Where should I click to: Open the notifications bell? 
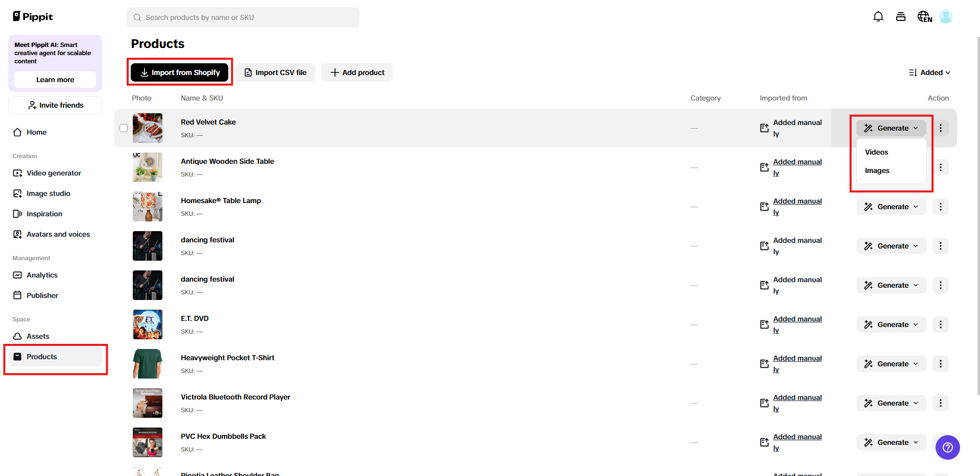click(x=878, y=16)
